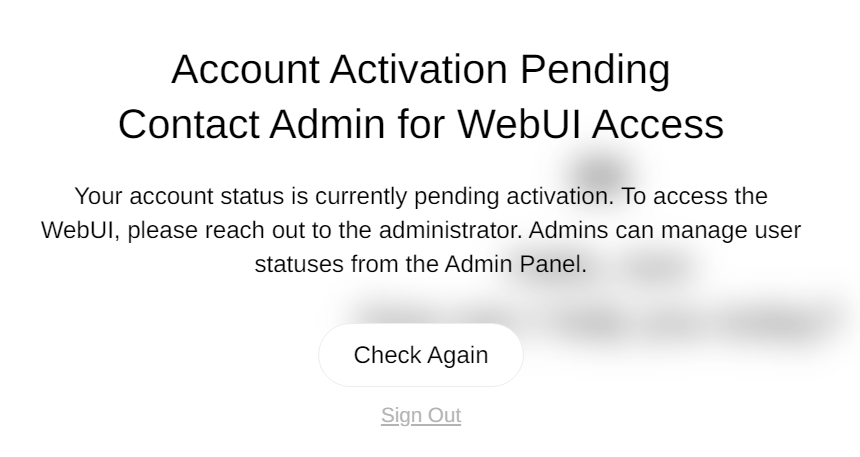Click the Contact Admin for WebUI Access line
The width and height of the screenshot is (860, 457).
click(x=421, y=124)
